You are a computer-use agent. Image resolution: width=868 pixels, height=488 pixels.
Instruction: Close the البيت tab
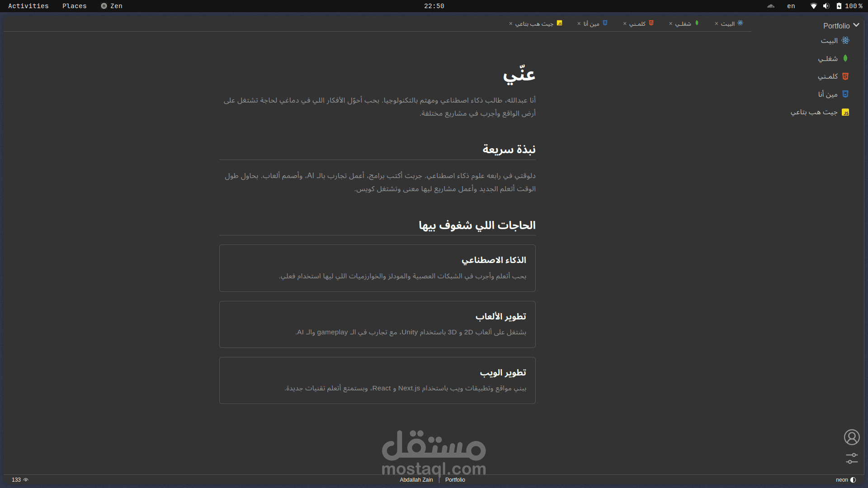[717, 23]
